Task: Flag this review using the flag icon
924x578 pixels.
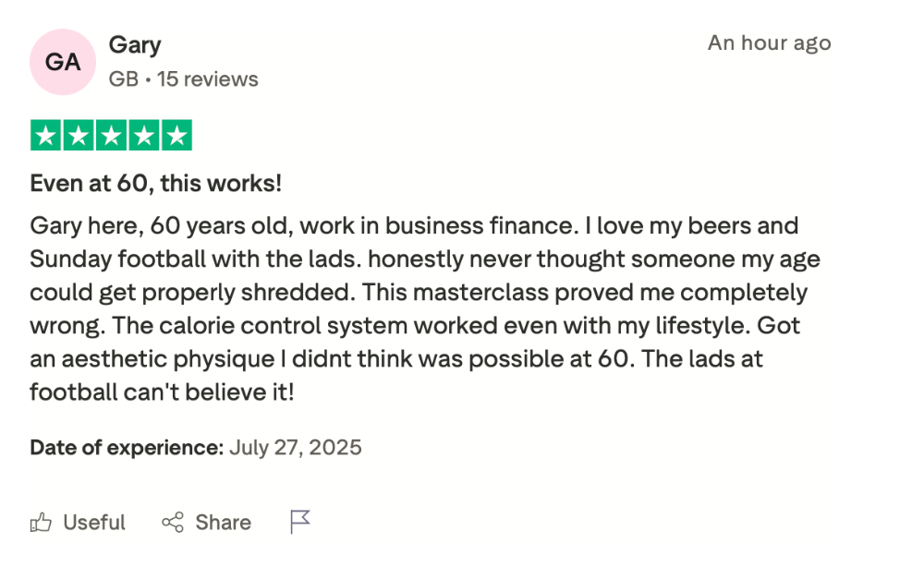Action: 300,522
